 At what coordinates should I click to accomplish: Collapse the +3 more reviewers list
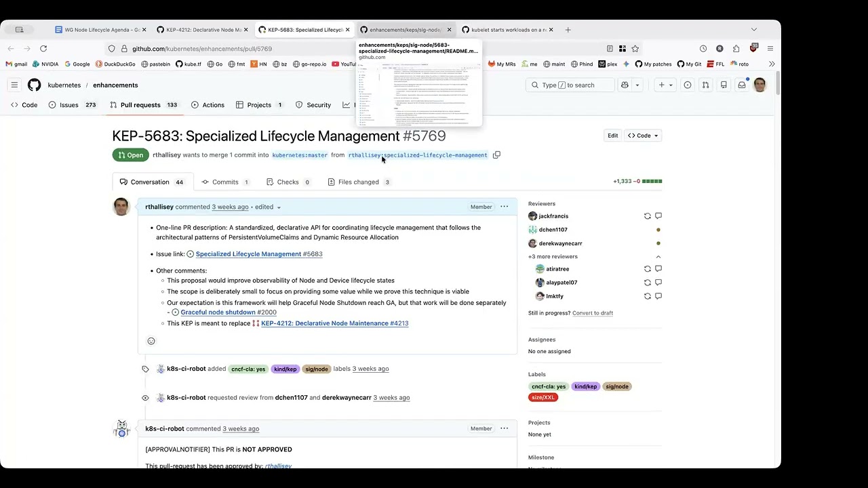tap(658, 257)
